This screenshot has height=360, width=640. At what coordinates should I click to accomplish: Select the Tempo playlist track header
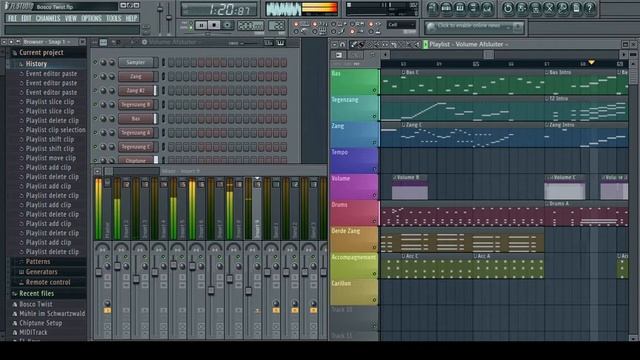(354, 160)
